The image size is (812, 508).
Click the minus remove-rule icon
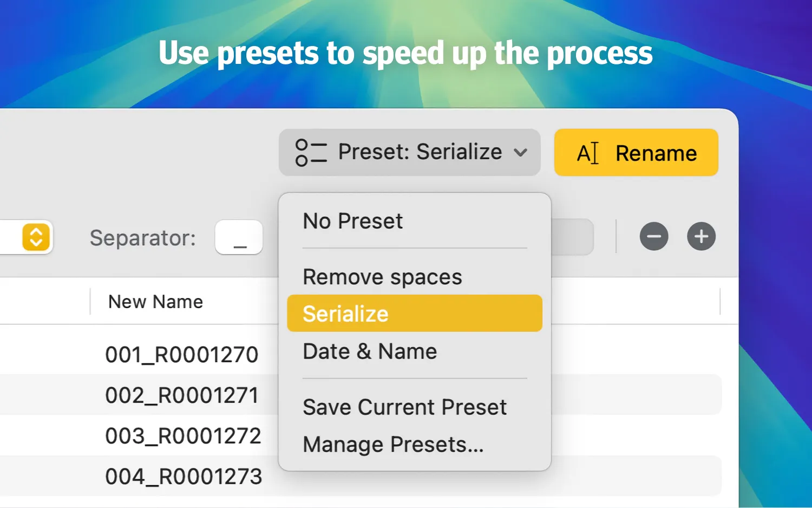point(654,237)
